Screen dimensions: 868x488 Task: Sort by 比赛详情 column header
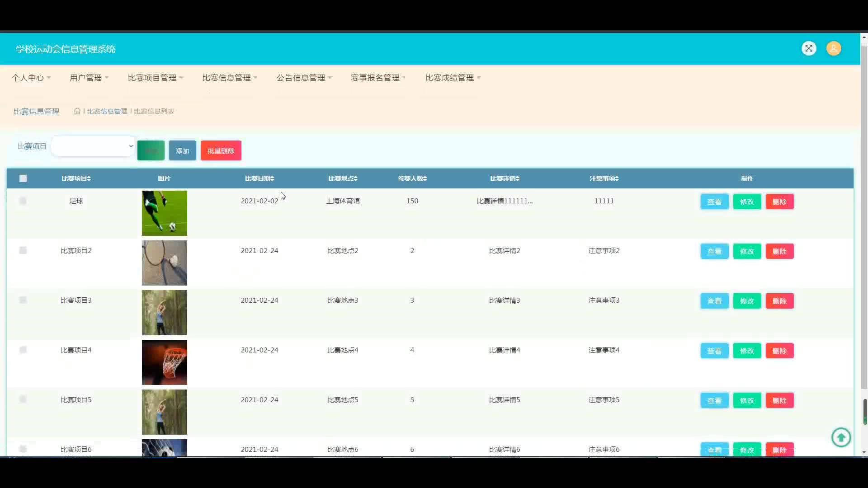(505, 178)
